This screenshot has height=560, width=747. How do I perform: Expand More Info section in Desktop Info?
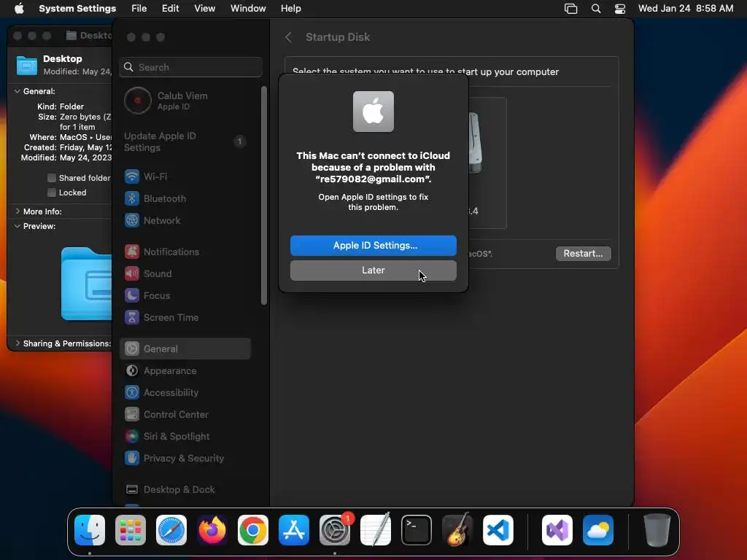(18, 211)
